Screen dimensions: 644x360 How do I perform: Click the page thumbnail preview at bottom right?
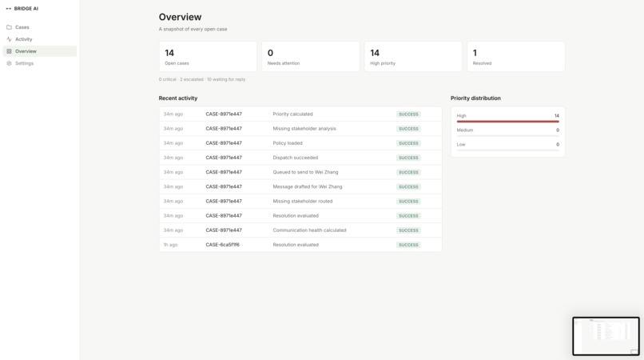(x=606, y=336)
